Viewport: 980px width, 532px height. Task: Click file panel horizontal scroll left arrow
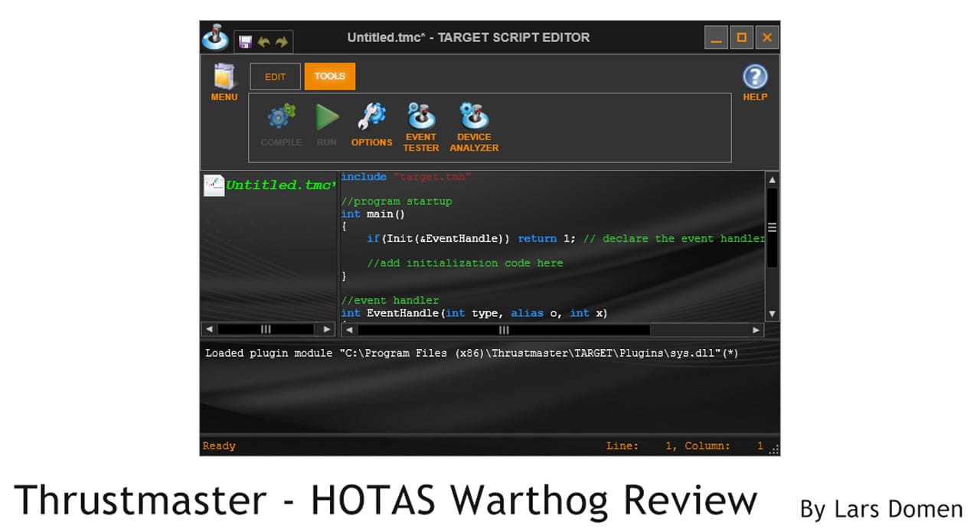208,329
